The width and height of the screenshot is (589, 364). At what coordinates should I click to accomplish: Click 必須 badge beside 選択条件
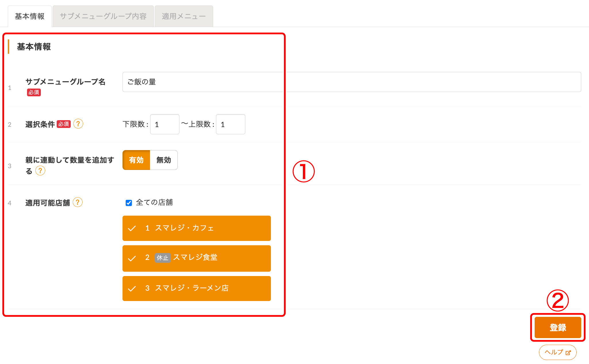(64, 124)
